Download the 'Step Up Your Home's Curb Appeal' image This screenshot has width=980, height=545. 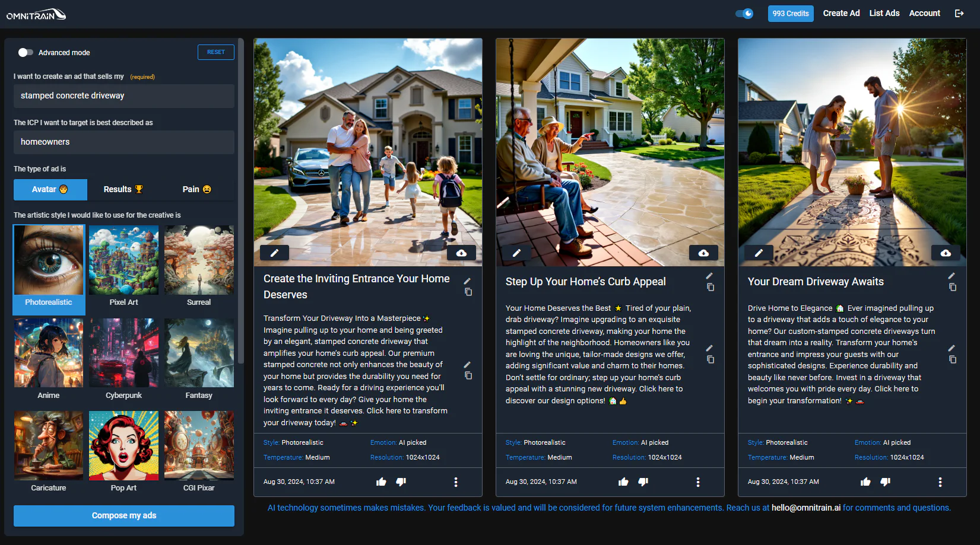point(703,253)
